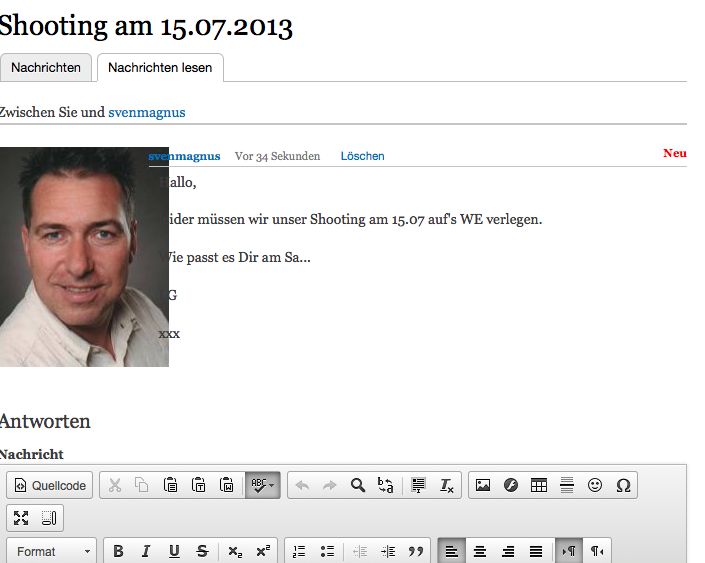Image resolution: width=705 pixels, height=563 pixels.
Task: Click the remove formatting icon
Action: coord(447,486)
